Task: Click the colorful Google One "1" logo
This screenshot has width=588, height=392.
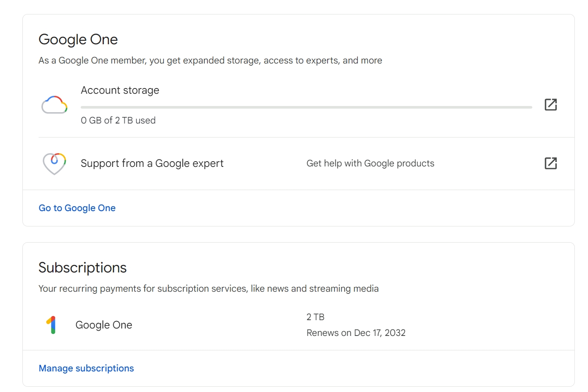Action: tap(52, 325)
